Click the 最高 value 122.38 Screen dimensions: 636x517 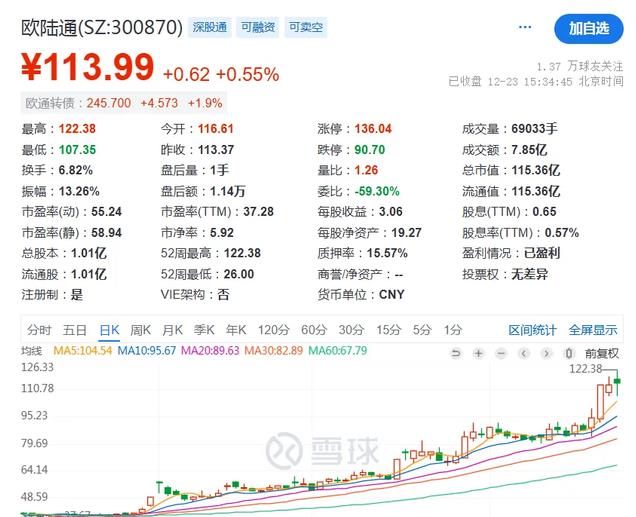[77, 129]
